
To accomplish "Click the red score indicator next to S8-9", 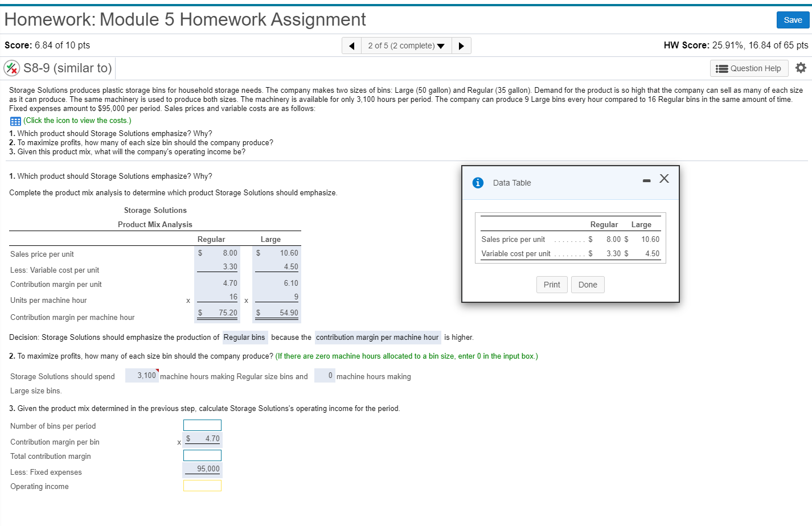I will coord(11,68).
